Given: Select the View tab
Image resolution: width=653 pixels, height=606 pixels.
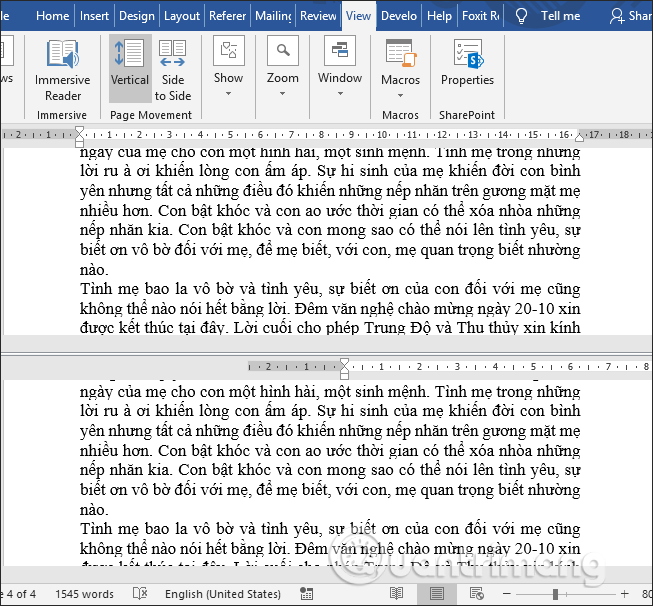Looking at the screenshot, I should (x=359, y=16).
